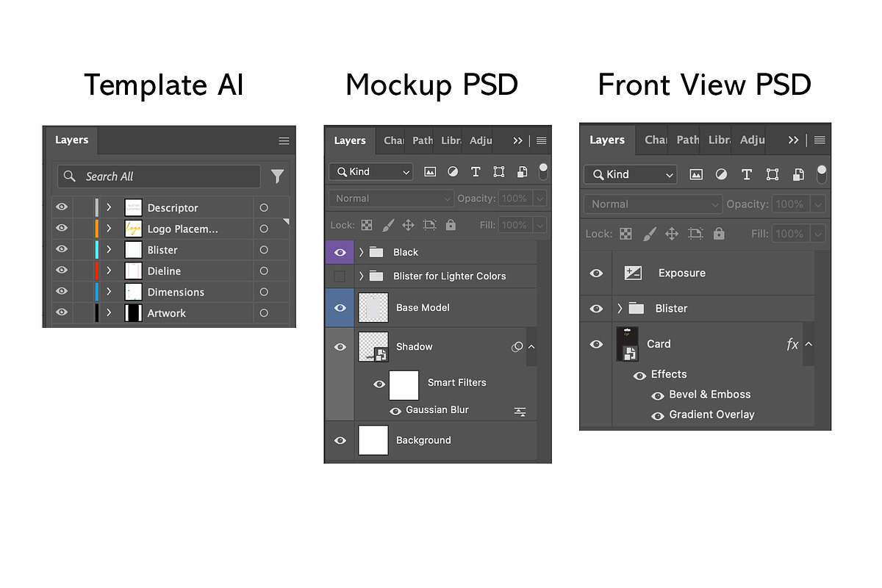Image resolution: width=882 pixels, height=588 pixels.
Task: Open the Template AI Layers panel menu
Action: 284,141
